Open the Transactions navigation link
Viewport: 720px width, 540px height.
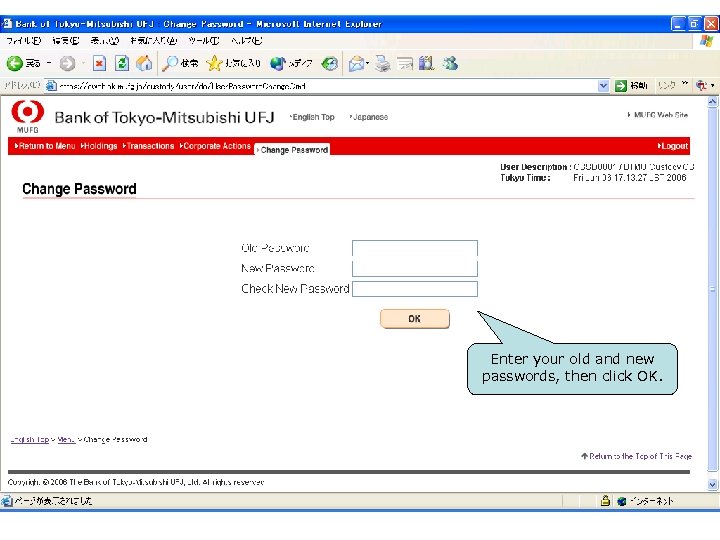148,146
